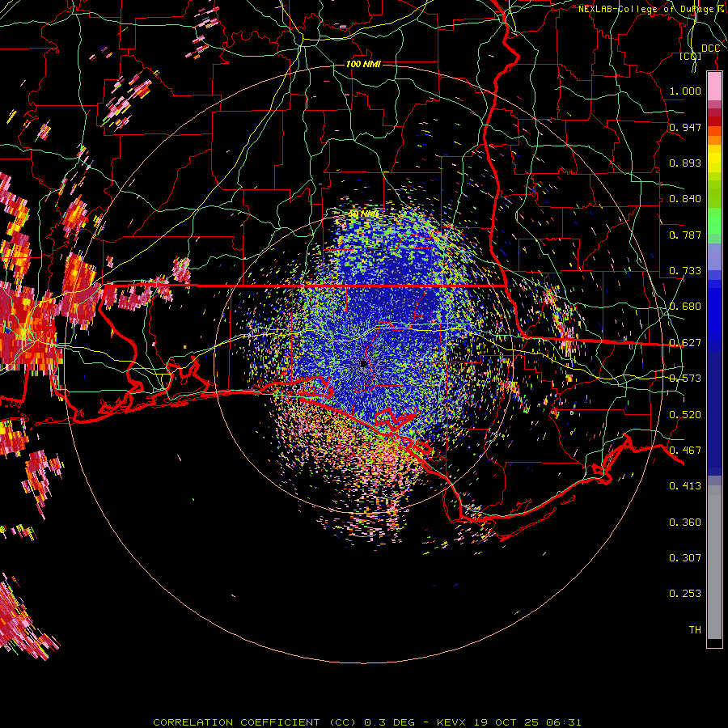The image size is (728, 728).
Task: Pick the pink top segment of color bar
Action: click(x=714, y=87)
